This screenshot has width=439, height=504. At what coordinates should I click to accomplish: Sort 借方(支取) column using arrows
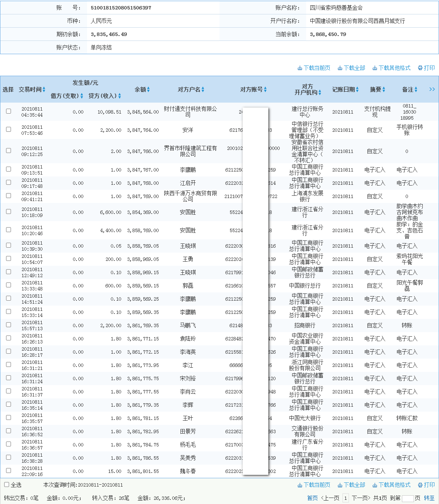point(82,96)
